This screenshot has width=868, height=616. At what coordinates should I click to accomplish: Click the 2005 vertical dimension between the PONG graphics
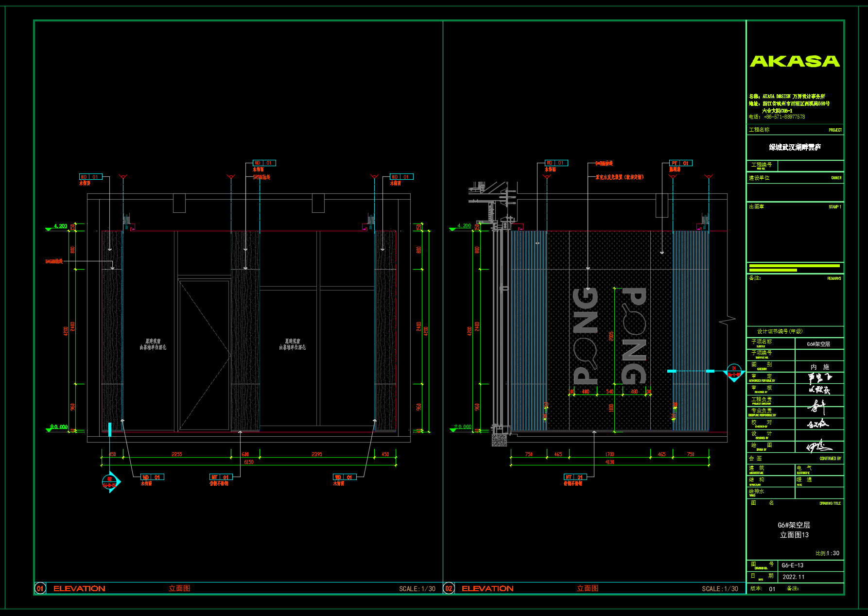[611, 336]
